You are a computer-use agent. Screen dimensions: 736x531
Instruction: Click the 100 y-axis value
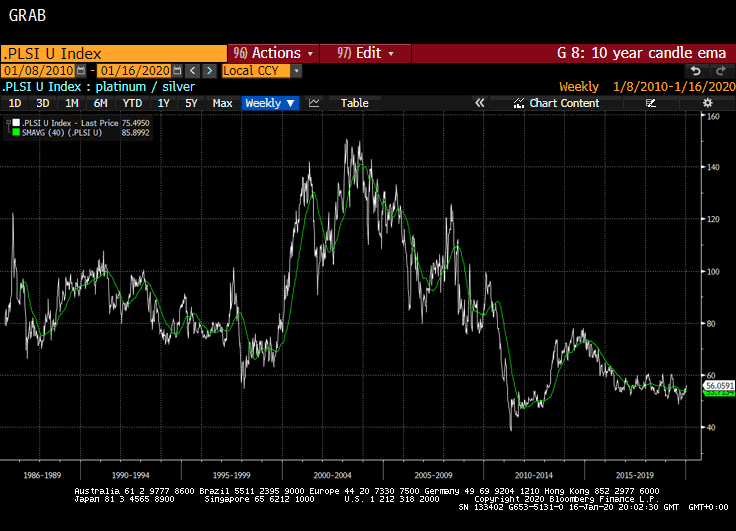pos(713,272)
